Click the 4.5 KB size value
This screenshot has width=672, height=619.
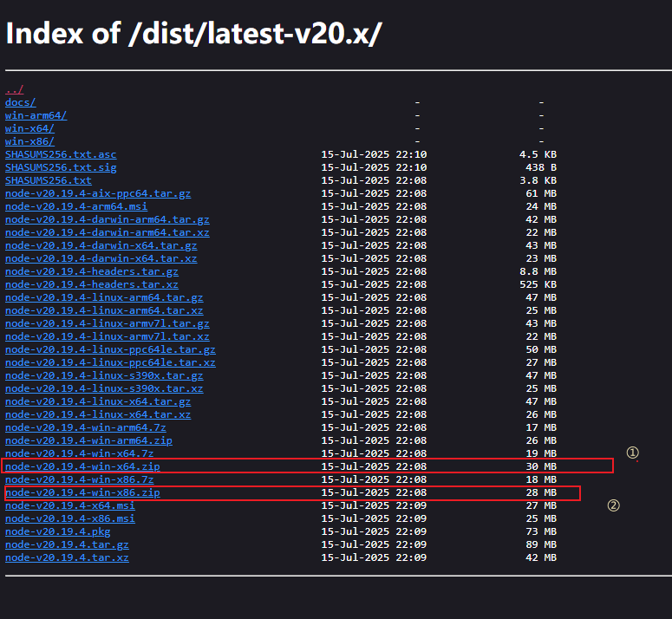pos(538,154)
